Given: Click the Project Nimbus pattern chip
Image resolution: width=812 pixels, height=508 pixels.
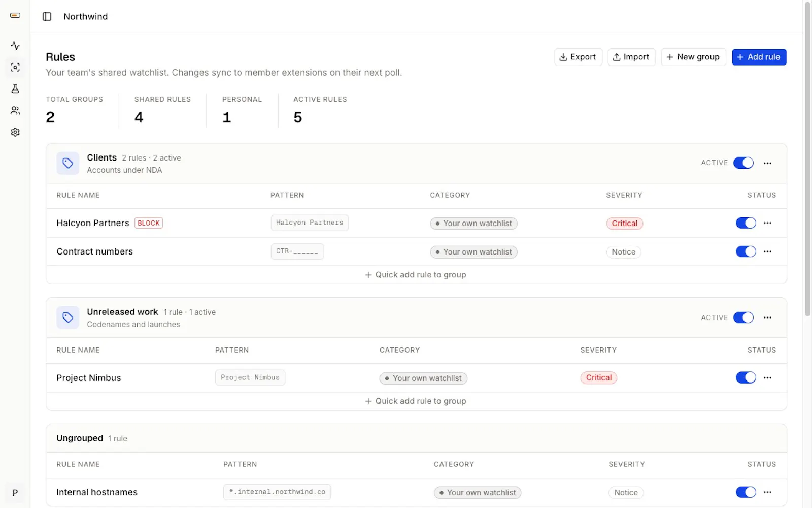Looking at the screenshot, I should tap(250, 377).
